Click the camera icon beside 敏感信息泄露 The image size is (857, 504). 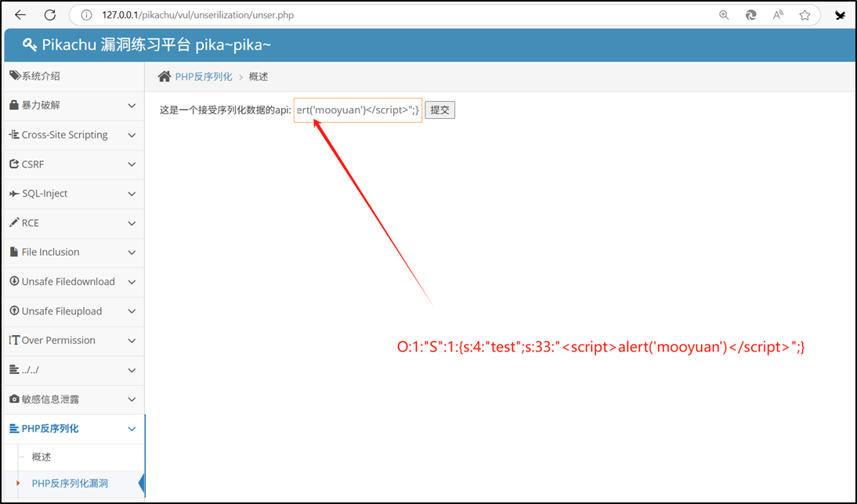coord(14,399)
